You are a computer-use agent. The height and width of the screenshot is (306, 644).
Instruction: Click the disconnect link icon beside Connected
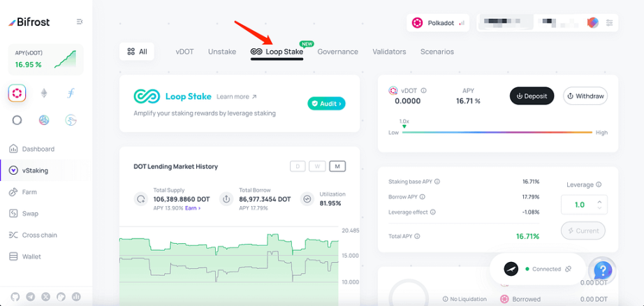coord(569,269)
